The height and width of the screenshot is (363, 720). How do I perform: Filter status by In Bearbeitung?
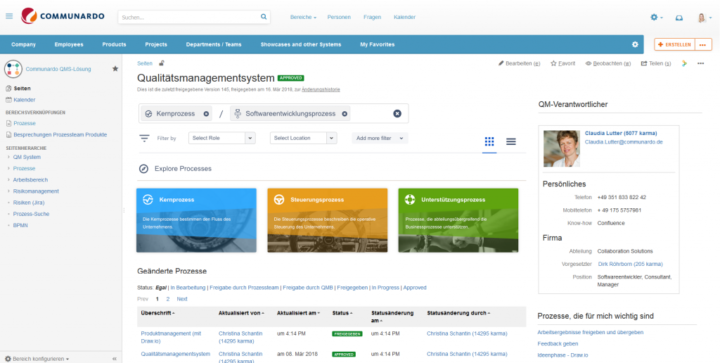click(x=188, y=288)
